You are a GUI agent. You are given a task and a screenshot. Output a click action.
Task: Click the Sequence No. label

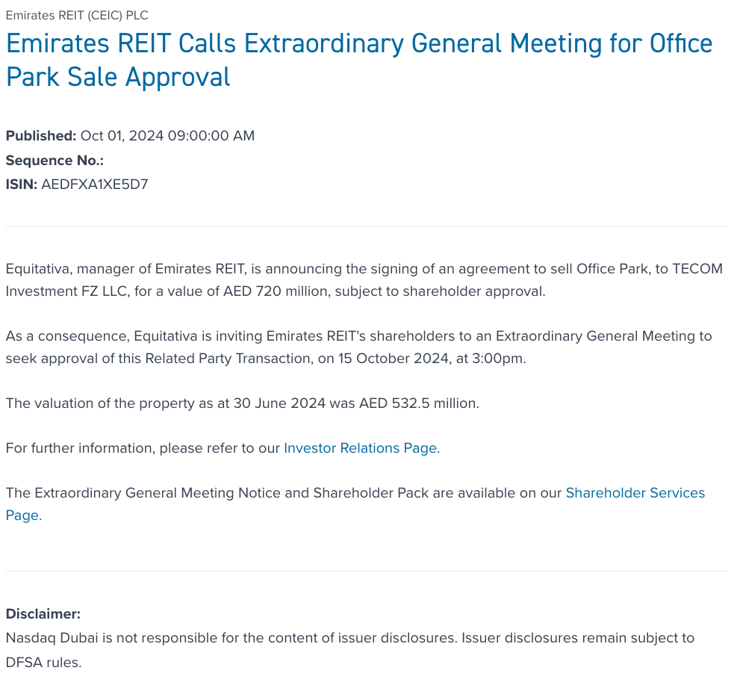click(x=55, y=160)
